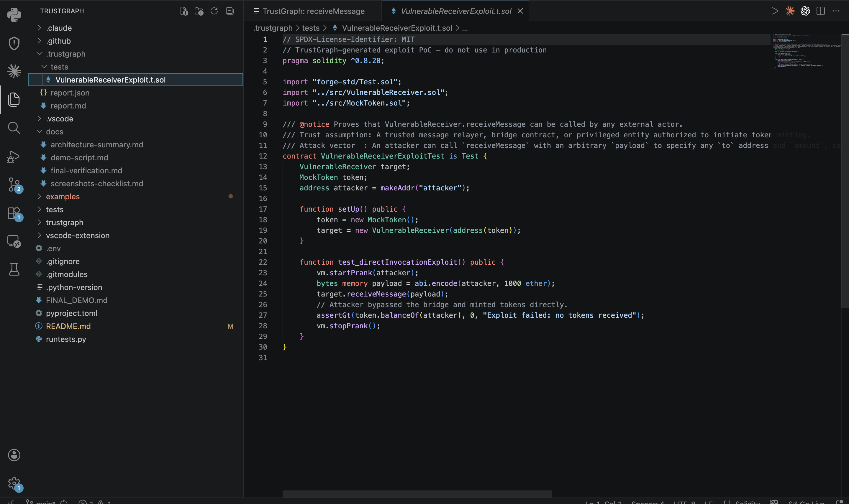Image resolution: width=849 pixels, height=504 pixels.
Task: Select VulnerableReceiverExploit.t.sol in the file tree
Action: tap(136, 80)
